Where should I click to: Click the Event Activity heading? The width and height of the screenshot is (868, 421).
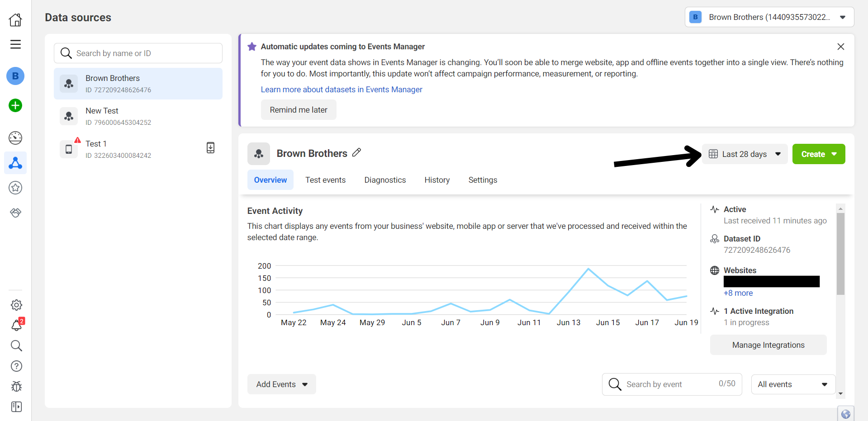275,211
